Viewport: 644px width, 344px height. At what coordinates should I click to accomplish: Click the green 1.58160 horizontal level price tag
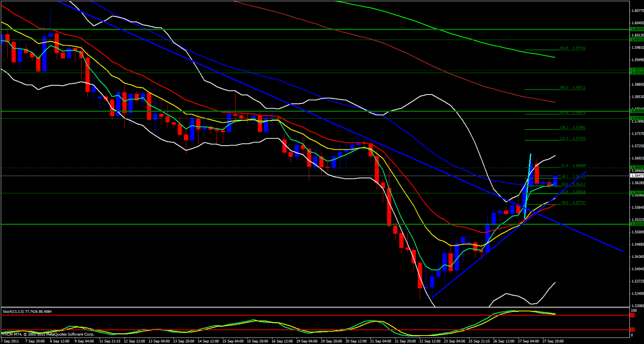637,111
